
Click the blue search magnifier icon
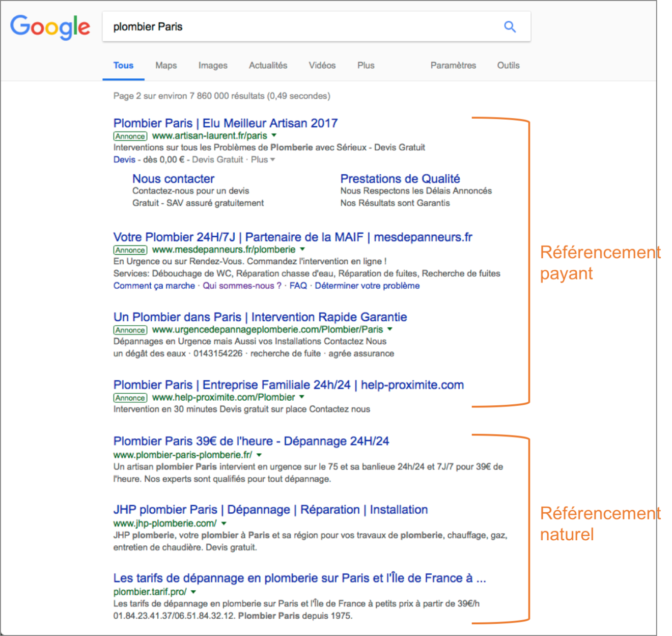tap(510, 26)
